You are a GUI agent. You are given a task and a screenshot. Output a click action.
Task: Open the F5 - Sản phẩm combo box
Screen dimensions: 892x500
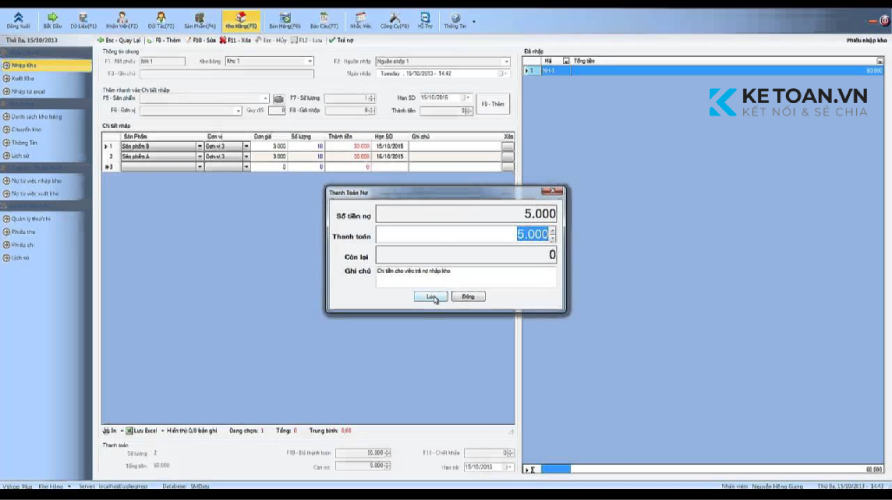click(204, 98)
